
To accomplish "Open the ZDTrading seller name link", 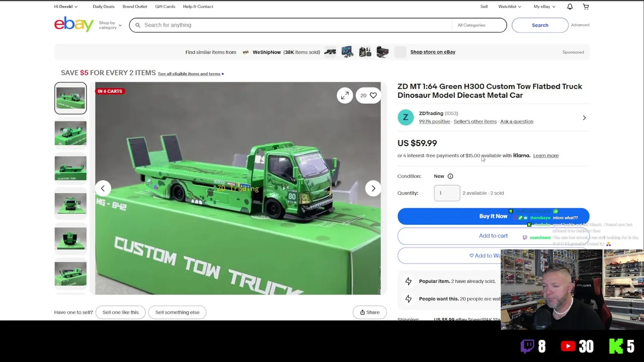I will (431, 114).
